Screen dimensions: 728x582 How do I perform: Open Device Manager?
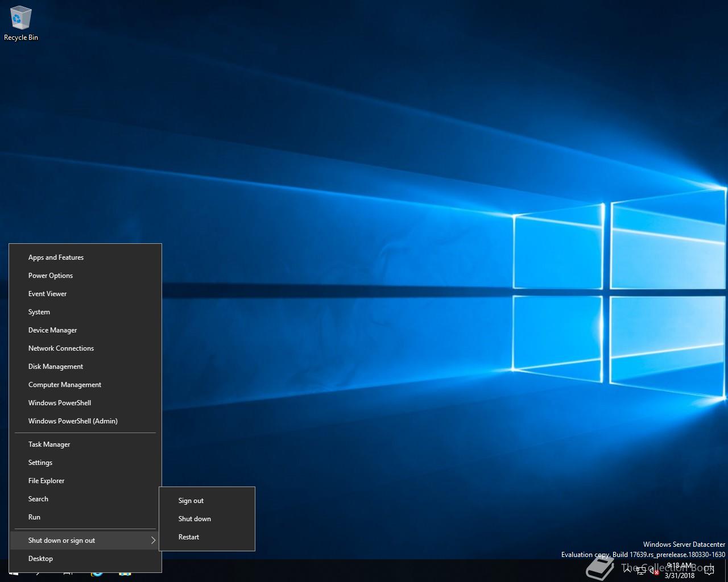pos(85,330)
